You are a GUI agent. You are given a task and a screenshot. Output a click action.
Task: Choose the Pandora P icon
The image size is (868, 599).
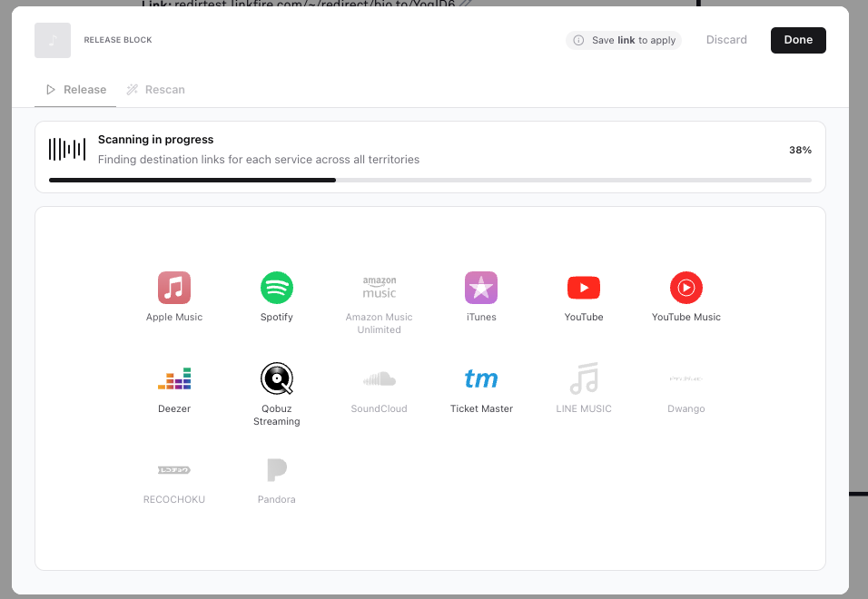click(x=276, y=470)
